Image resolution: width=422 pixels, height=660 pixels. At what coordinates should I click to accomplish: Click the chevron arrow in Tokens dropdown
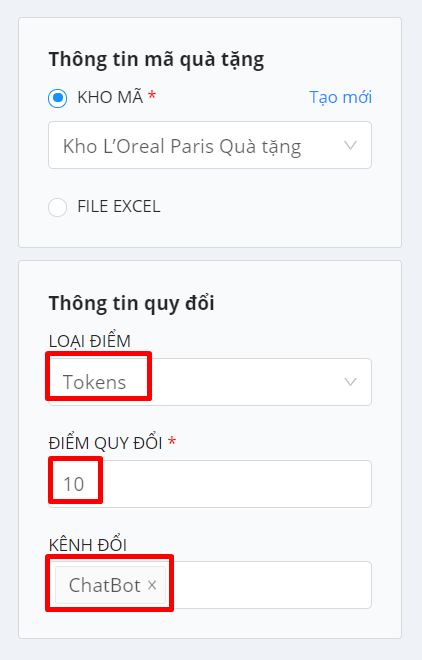click(x=350, y=382)
